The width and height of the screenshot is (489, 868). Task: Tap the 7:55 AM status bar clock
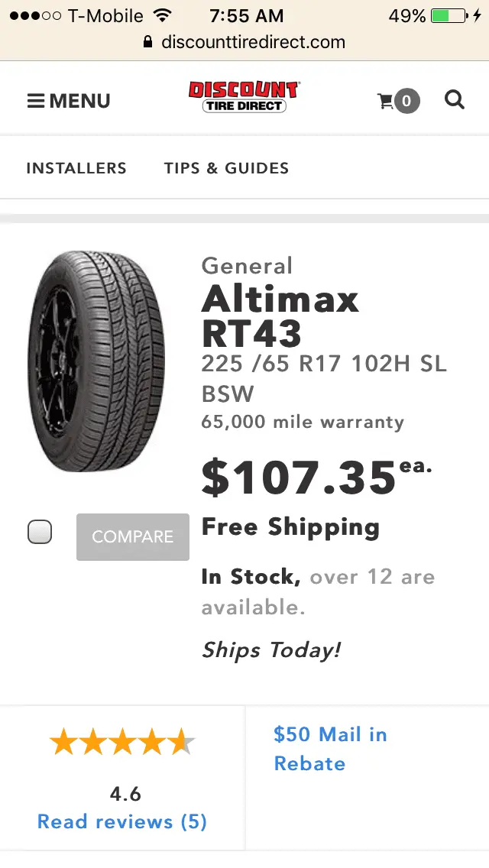(246, 15)
